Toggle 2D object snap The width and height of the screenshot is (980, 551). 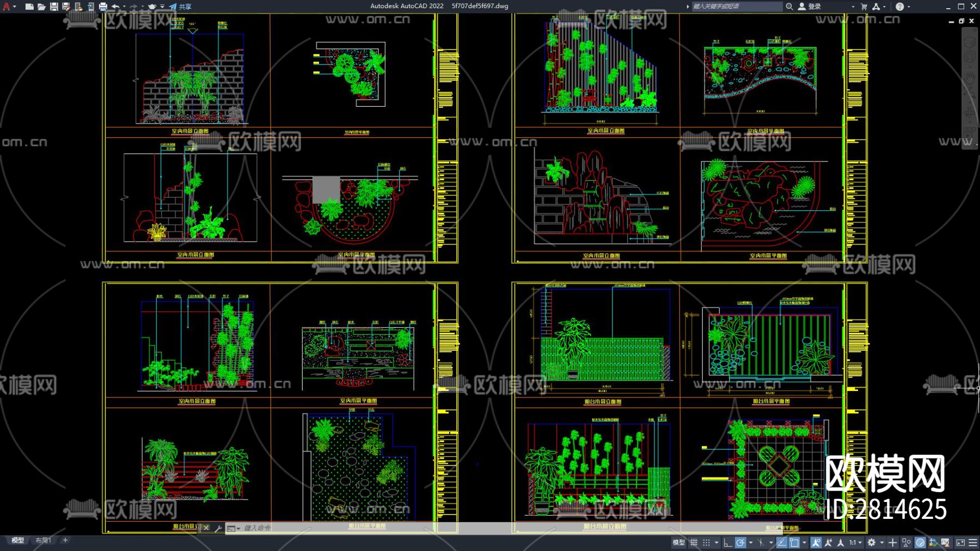coord(794,543)
